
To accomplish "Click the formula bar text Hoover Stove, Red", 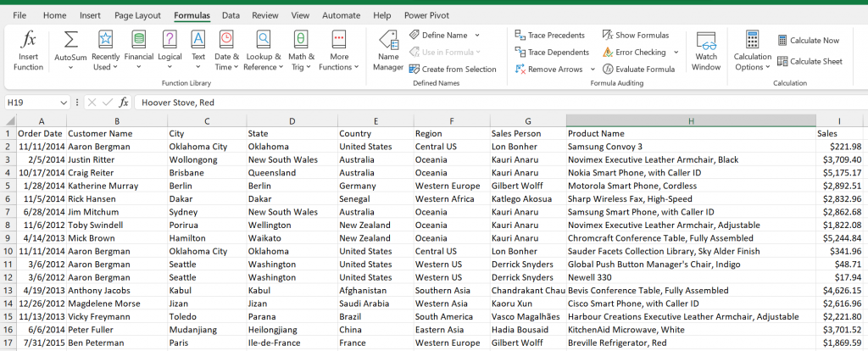I will coord(178,103).
